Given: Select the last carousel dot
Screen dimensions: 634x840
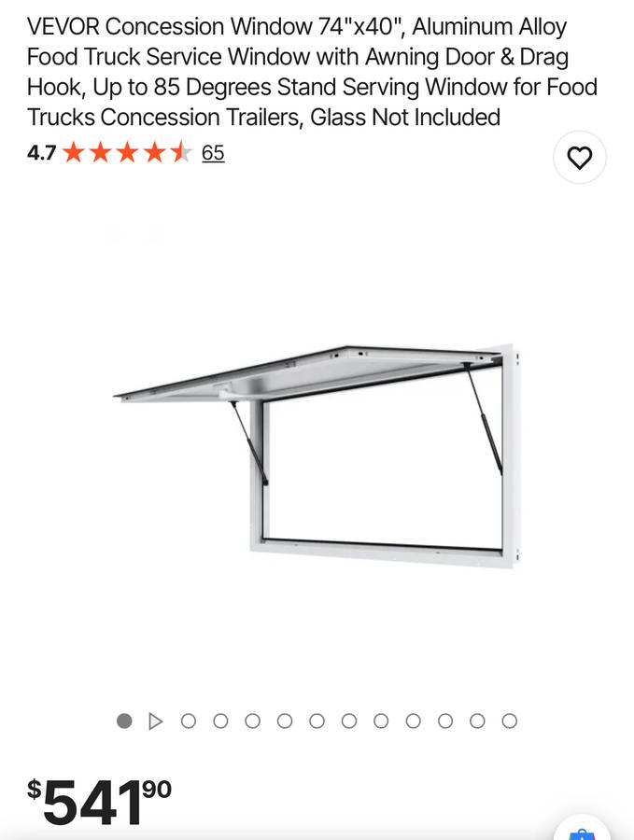Looking at the screenshot, I should click(x=510, y=721).
